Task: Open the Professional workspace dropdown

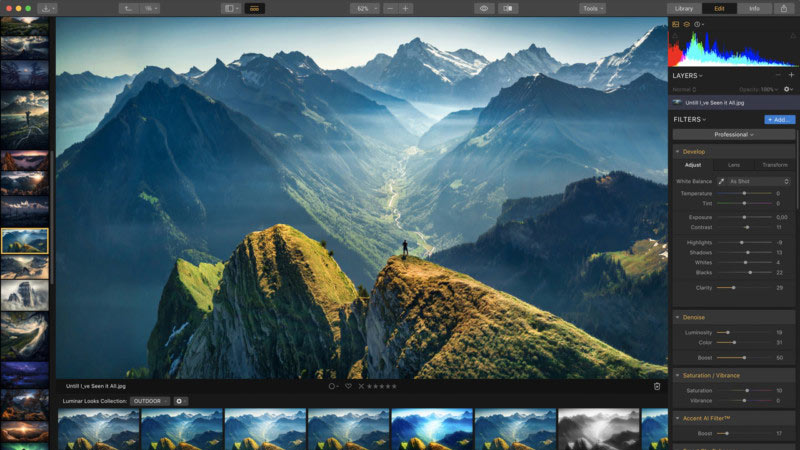Action: tap(733, 134)
